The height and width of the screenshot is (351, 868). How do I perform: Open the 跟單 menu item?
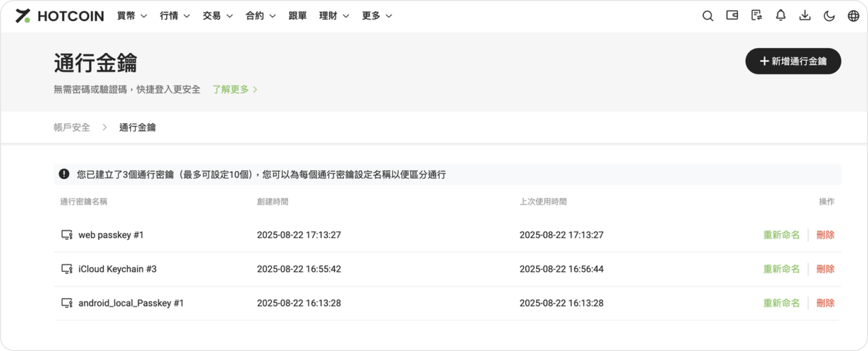point(297,16)
